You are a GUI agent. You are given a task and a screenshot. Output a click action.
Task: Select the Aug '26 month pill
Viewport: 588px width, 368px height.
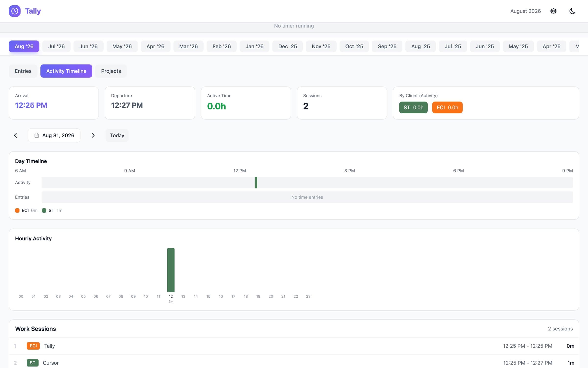(24, 46)
